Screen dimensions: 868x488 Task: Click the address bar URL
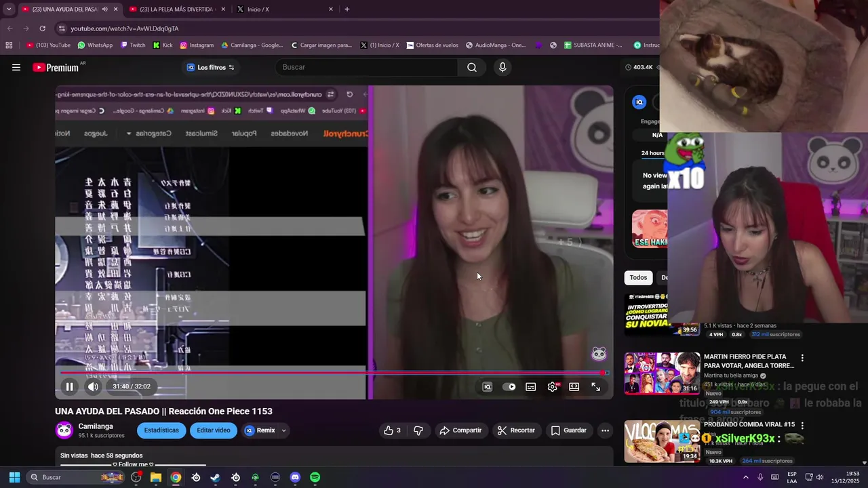click(125, 28)
